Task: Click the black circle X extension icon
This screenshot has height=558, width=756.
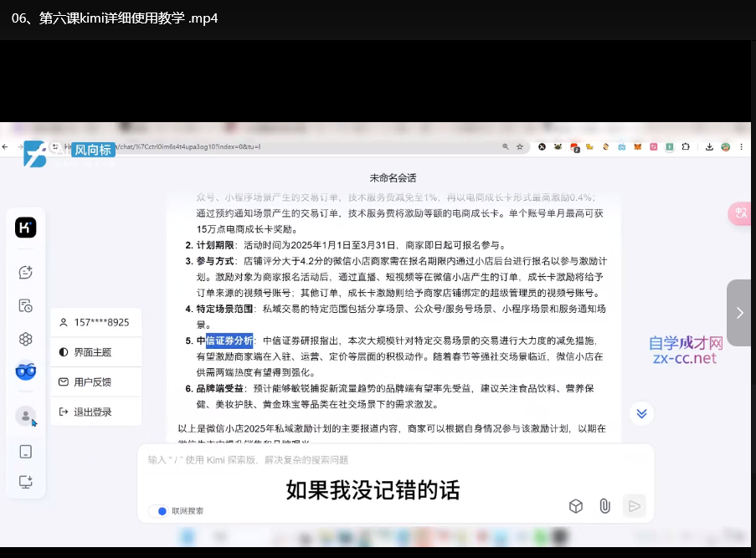Action: point(542,146)
